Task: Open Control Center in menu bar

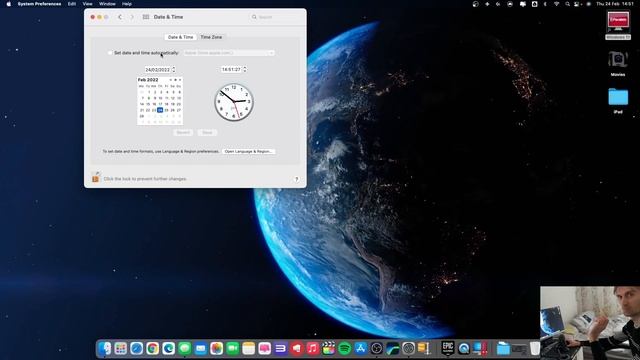Action: (576, 4)
